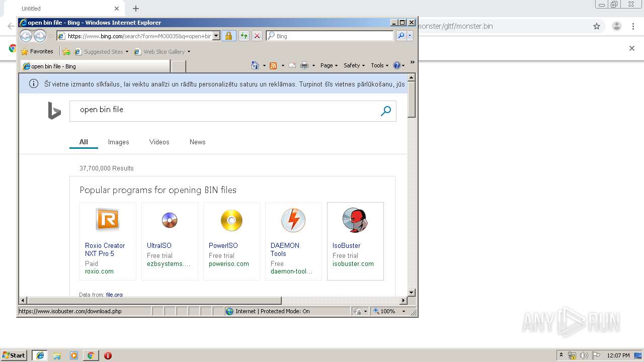Click the Chrome taskbar icon
The height and width of the screenshot is (362, 644).
click(x=91, y=355)
